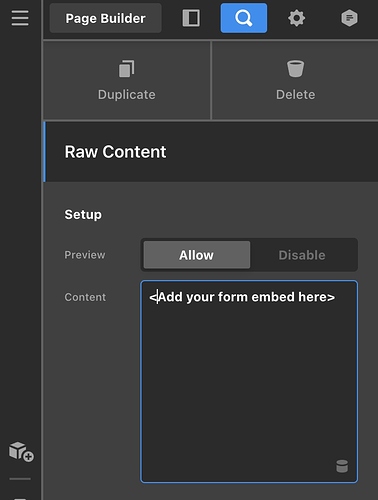Open settings gear icon
The width and height of the screenshot is (378, 500).
(296, 18)
